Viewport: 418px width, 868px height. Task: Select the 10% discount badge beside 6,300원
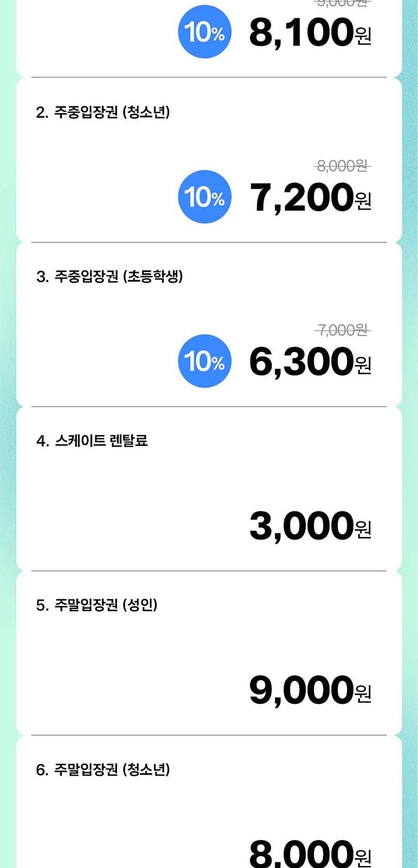click(x=205, y=361)
